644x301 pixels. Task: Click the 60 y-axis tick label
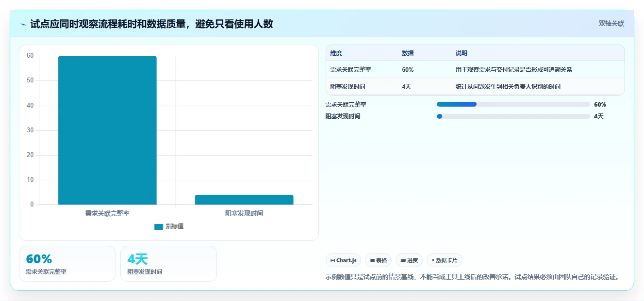(x=30, y=56)
